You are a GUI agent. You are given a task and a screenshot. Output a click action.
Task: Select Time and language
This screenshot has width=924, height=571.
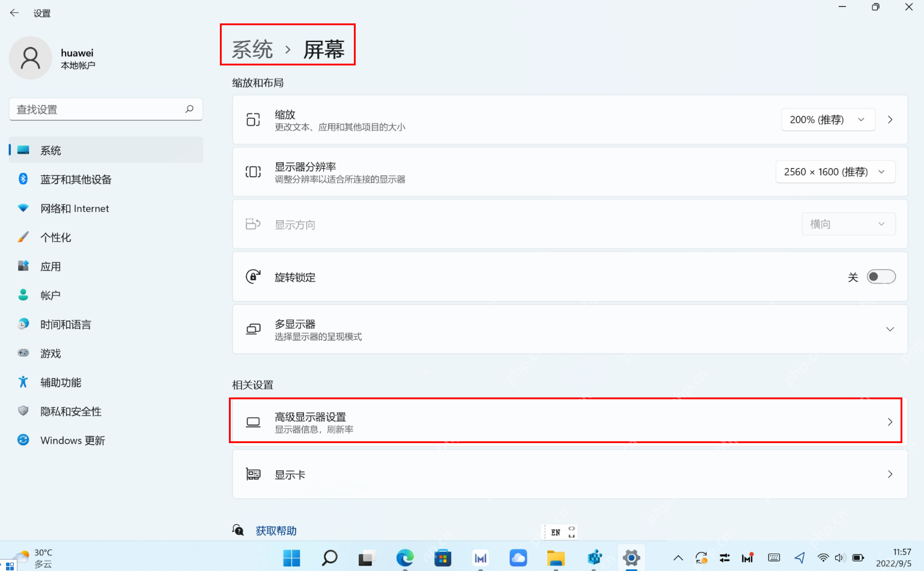(106, 324)
